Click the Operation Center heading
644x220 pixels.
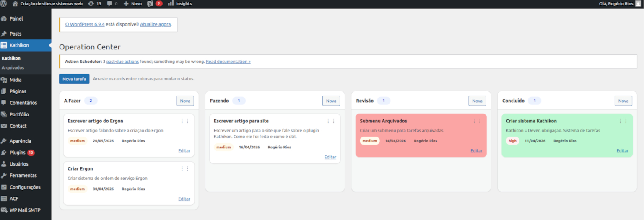(x=90, y=47)
